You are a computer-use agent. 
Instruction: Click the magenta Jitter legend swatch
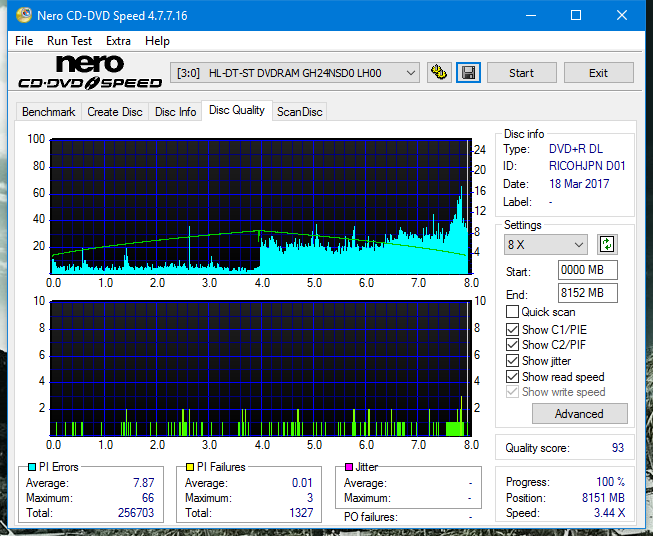pos(349,467)
